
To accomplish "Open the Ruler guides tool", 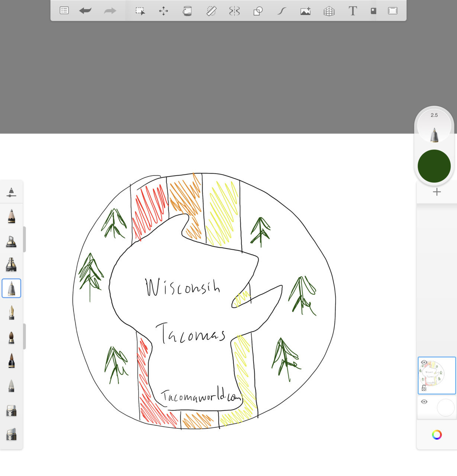I will click(x=211, y=11).
